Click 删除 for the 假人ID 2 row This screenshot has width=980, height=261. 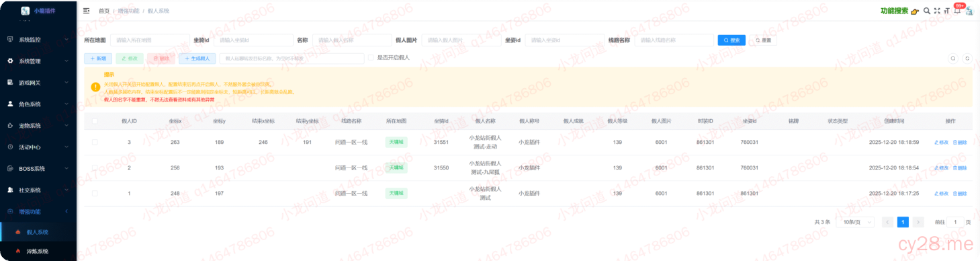[x=960, y=167]
